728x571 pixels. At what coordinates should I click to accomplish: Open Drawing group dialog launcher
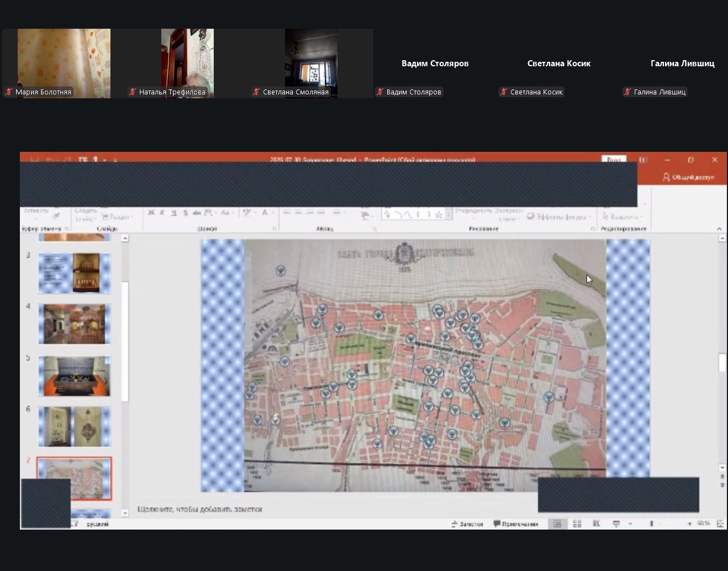pos(593,229)
